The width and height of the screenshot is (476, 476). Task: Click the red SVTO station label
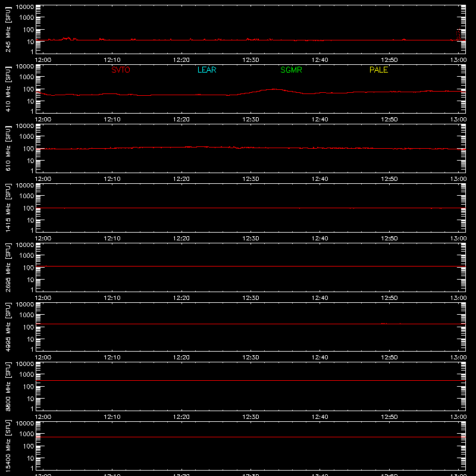pyautogui.click(x=121, y=70)
